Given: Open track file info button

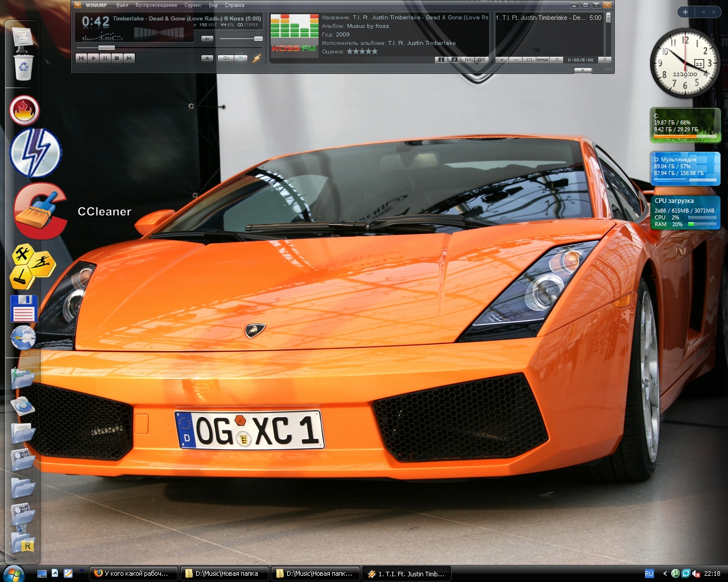Looking at the screenshot, I should tap(441, 60).
